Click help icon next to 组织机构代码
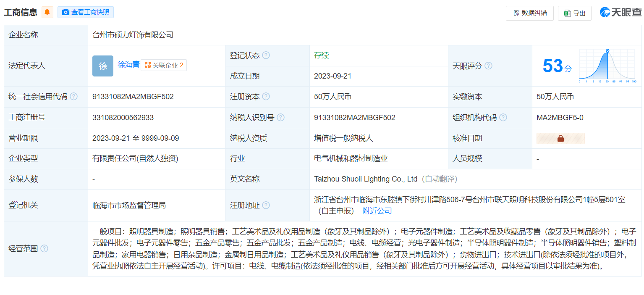Screen dimensions: 644x295 (x=503, y=118)
